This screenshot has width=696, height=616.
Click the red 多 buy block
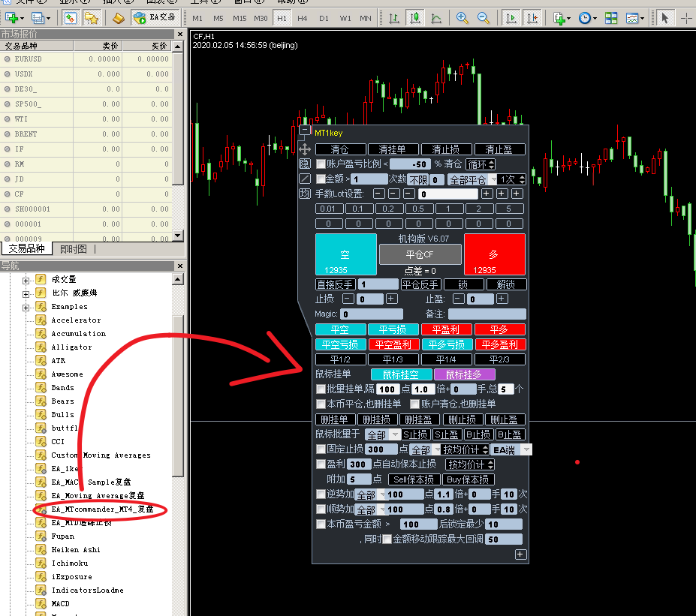coord(494,254)
